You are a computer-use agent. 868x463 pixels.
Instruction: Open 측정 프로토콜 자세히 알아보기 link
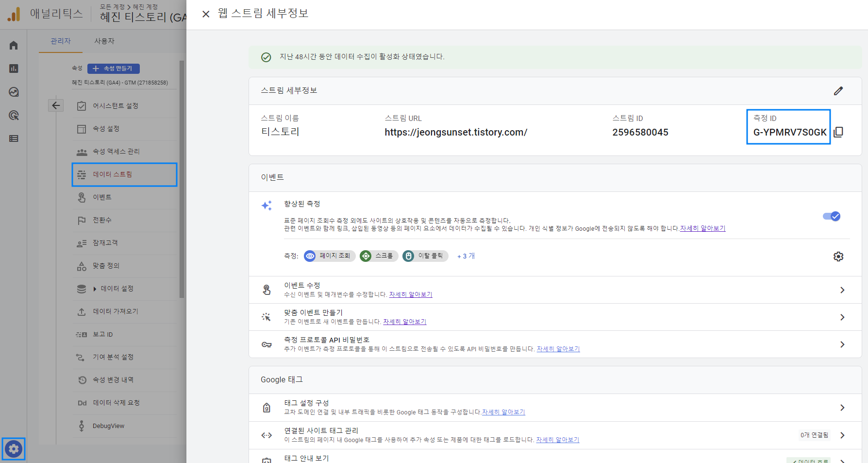coord(558,349)
